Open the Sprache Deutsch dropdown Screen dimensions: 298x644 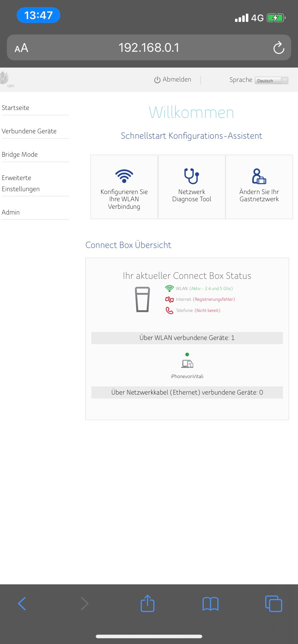click(271, 80)
